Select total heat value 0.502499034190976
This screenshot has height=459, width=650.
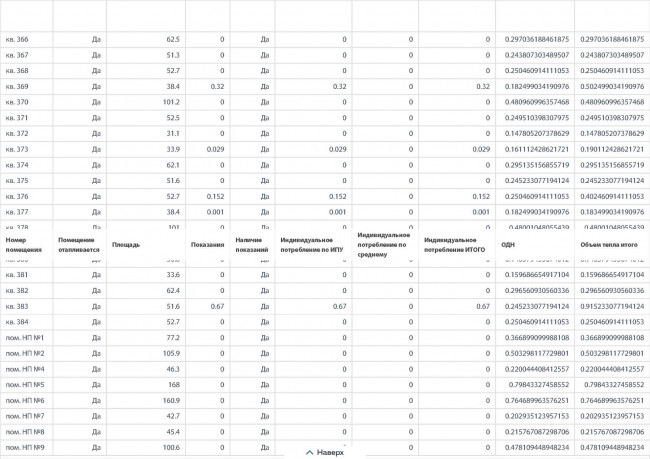[612, 87]
